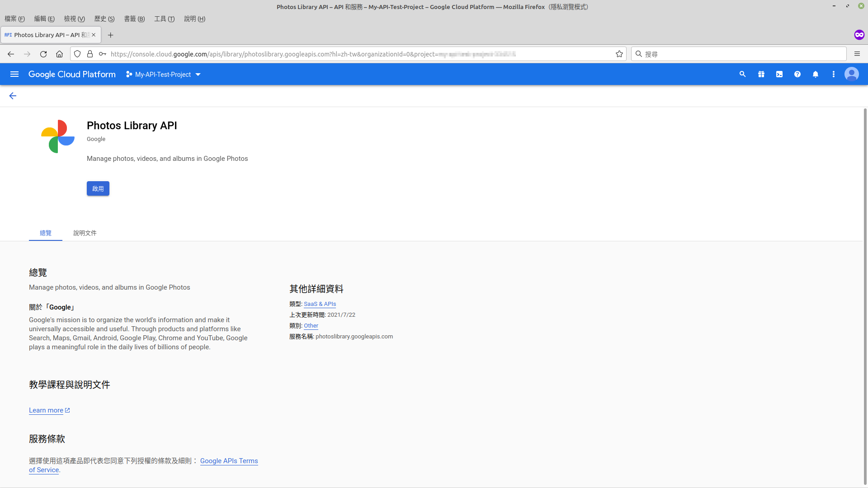Open the Google Cloud navigation hamburger menu

pyautogui.click(x=14, y=74)
